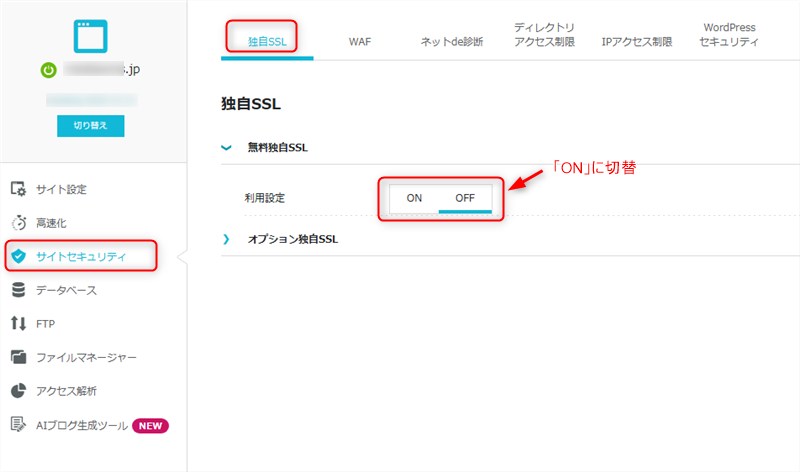Switch to the WAF tab
This screenshot has width=800, height=472.
point(360,42)
